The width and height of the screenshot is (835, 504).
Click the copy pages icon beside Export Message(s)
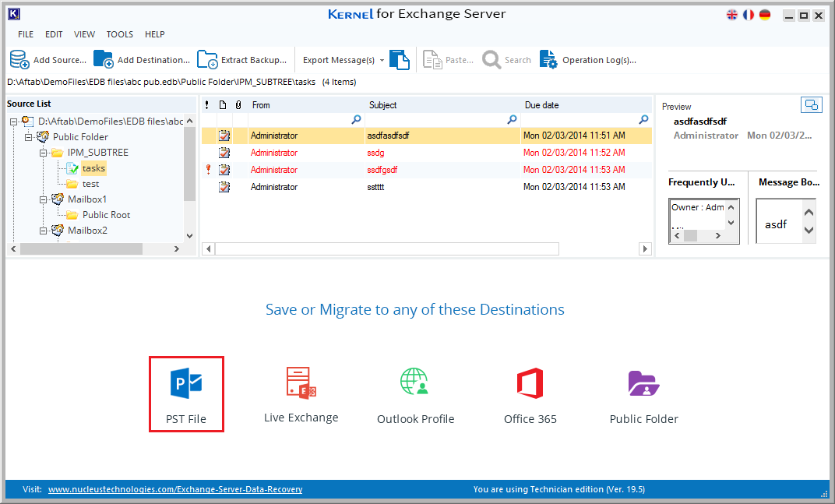[x=400, y=60]
